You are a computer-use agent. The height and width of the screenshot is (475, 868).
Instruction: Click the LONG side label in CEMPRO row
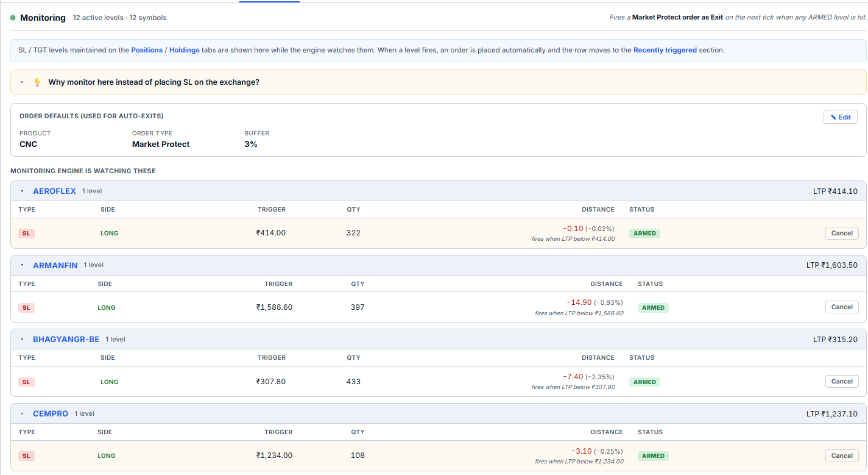(x=106, y=456)
